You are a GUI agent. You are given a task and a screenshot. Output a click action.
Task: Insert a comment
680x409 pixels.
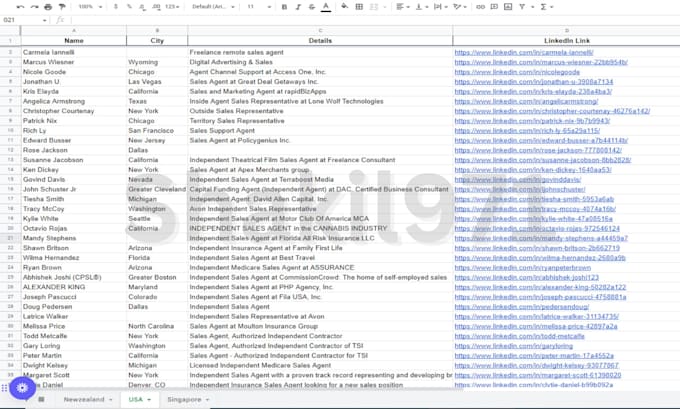[x=494, y=7]
